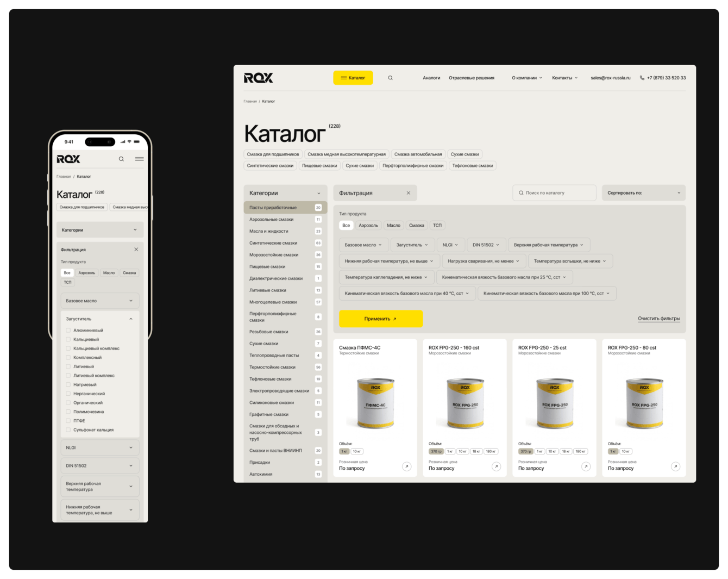The image size is (728, 579).
Task: Click the yellow Каталог button in header
Action: [353, 78]
